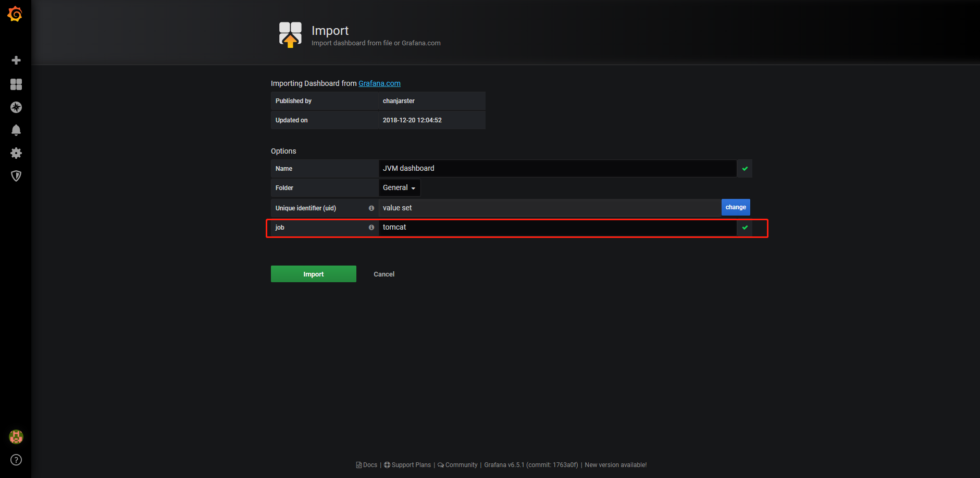Focus the Name input with JVM dashboard
The image size is (980, 478).
(557, 169)
